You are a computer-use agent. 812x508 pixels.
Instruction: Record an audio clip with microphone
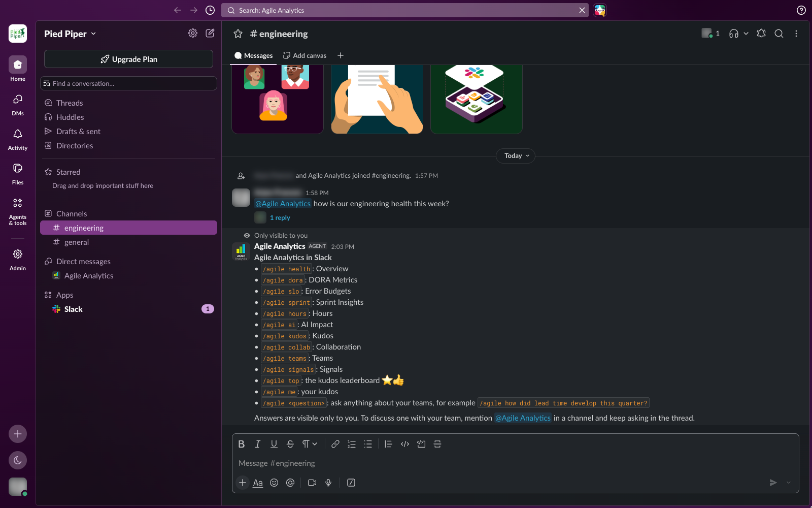coord(328,483)
